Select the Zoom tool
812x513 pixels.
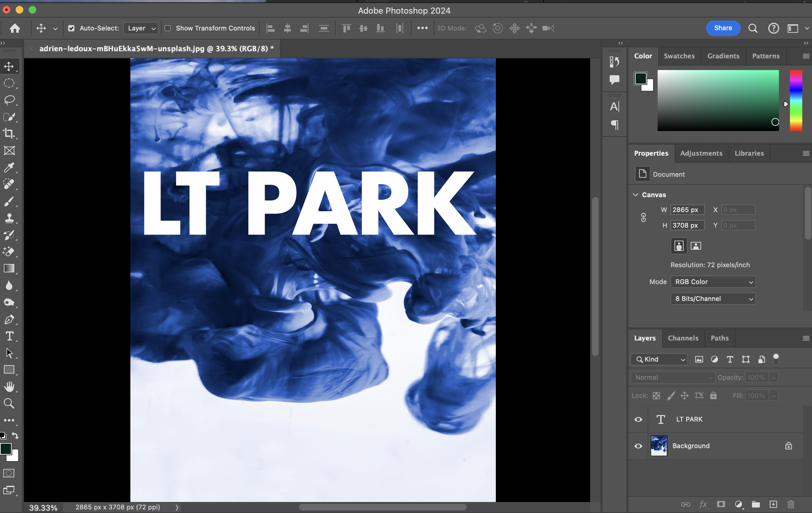click(9, 403)
